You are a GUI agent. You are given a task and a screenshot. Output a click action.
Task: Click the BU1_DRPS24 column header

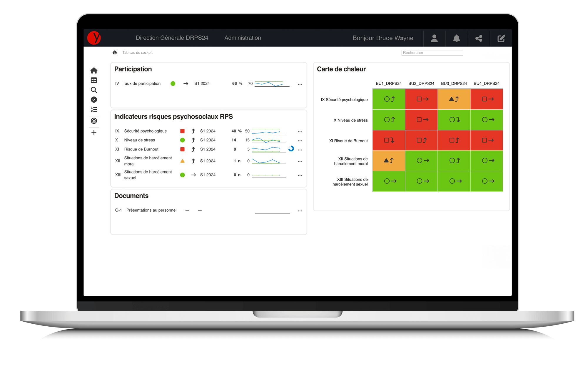tap(389, 83)
